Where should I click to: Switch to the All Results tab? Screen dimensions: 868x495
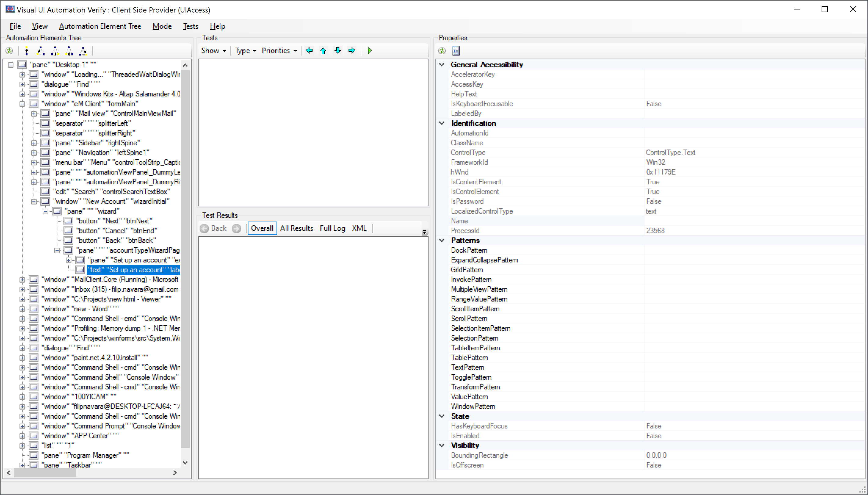[x=296, y=228]
